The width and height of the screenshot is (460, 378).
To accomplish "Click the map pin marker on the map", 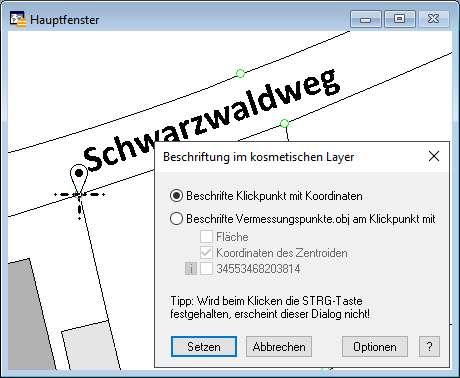I will pos(79,178).
